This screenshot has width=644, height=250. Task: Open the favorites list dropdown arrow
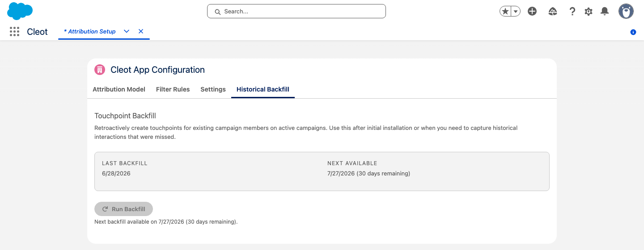(516, 12)
